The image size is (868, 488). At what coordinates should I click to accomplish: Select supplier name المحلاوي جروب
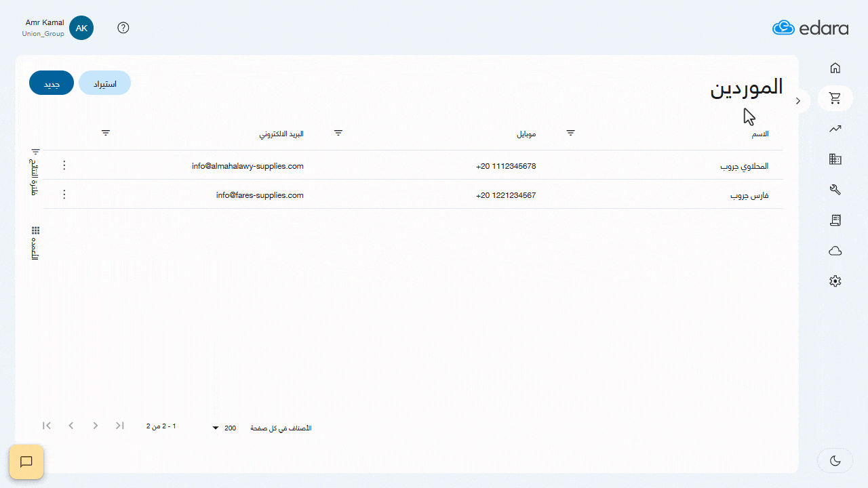(x=744, y=166)
